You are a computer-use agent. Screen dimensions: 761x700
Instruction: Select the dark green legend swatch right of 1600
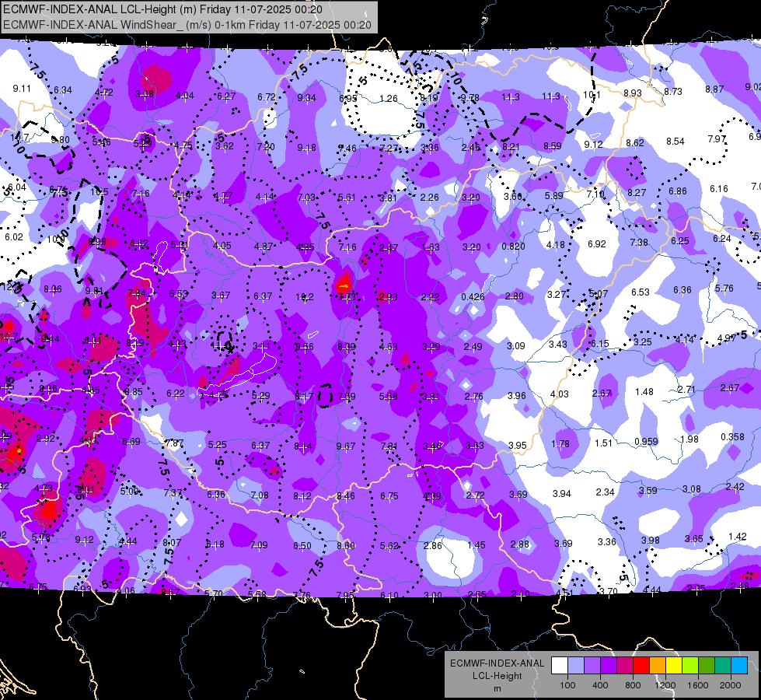707,665
